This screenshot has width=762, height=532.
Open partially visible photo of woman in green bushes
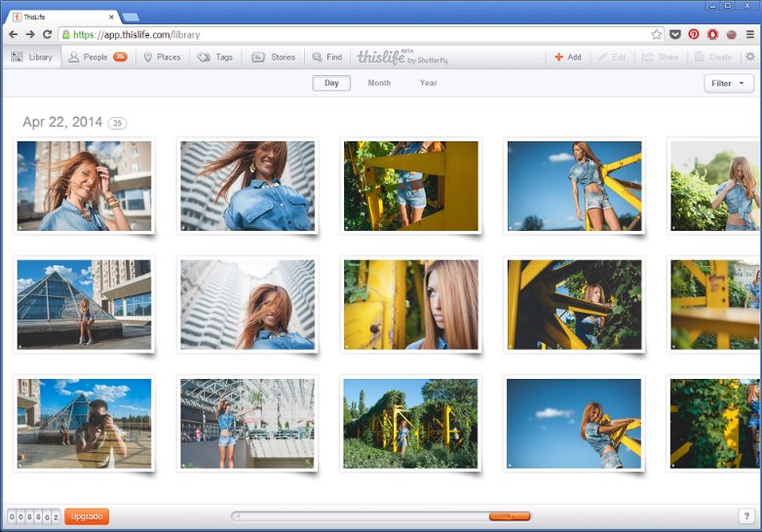[x=714, y=185]
